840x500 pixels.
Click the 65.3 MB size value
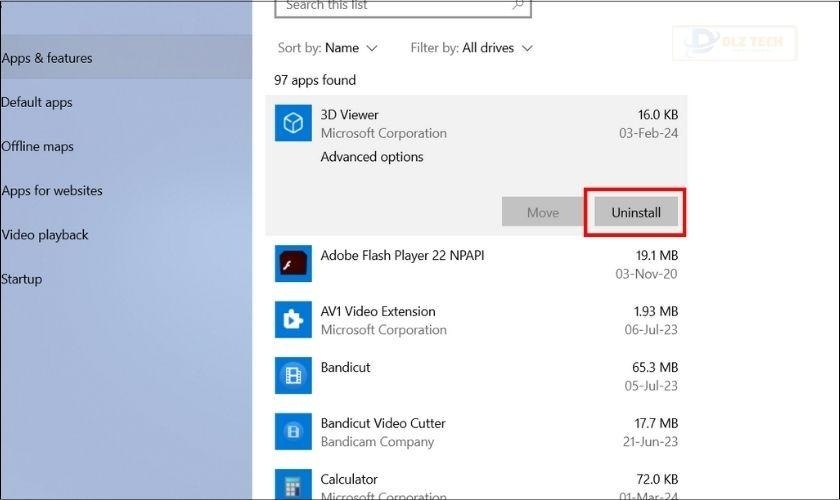tap(655, 368)
